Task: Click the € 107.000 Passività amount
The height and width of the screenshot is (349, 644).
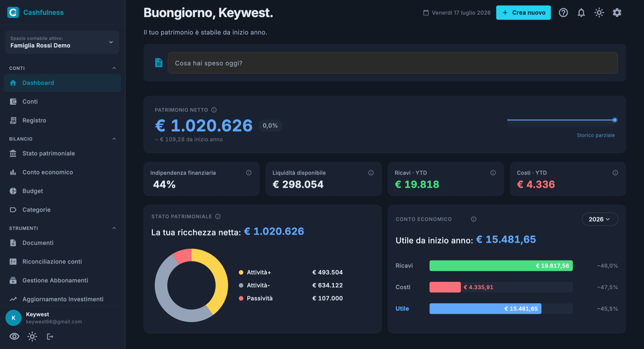Action: click(327, 298)
